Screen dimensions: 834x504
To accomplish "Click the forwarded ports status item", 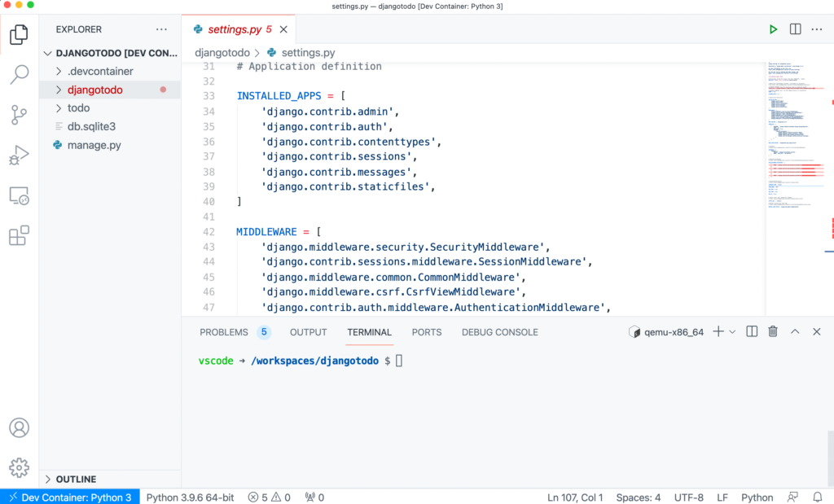I will [x=314, y=497].
